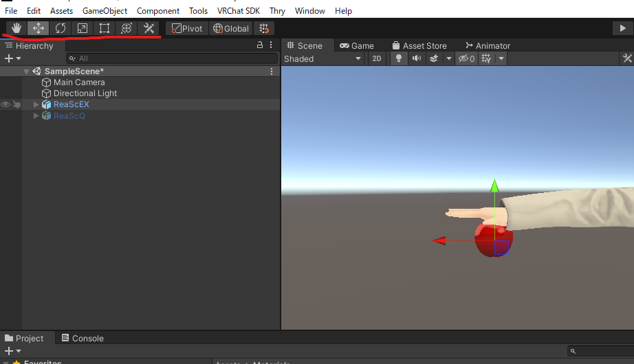Select the ReaScQ object
The image size is (634, 364).
tap(69, 116)
